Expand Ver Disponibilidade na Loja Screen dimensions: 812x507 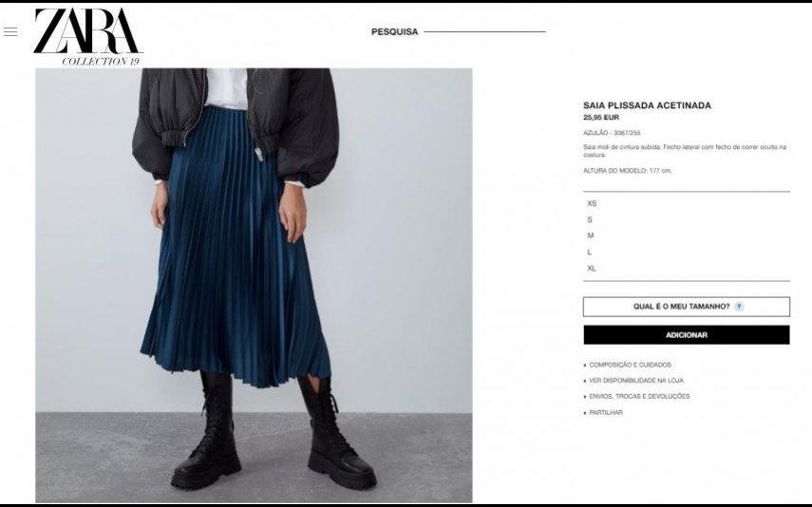(633, 381)
